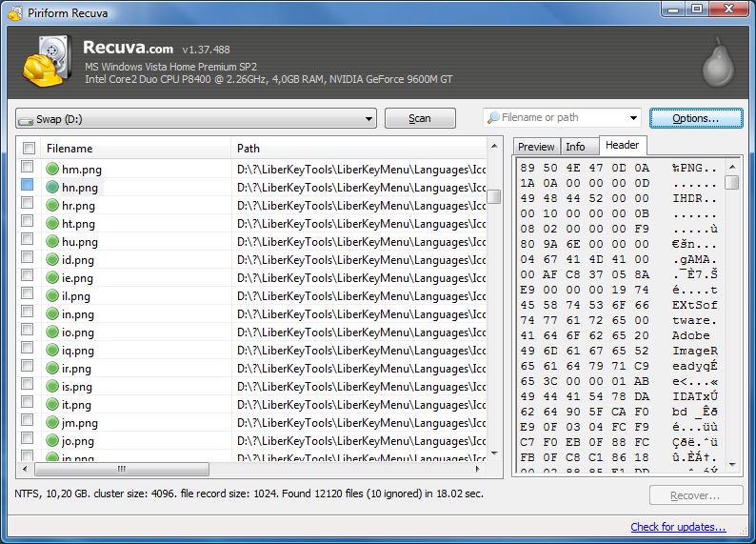756x544 pixels.
Task: Focus the Filename or path search field
Action: pos(562,118)
